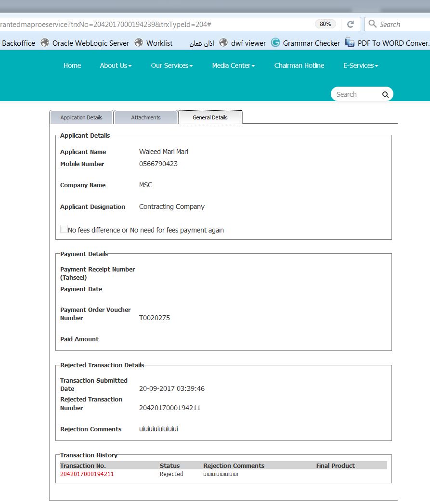Click the Status column header
Screen dimensions: 430x504
tap(170, 466)
